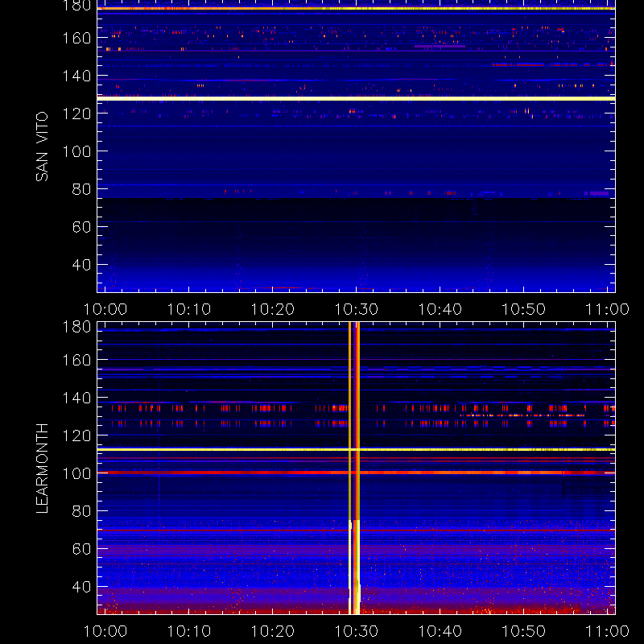Select the 160 frequency label on San Vito plot
Viewport: 644px width, 644px height.
tap(76, 38)
